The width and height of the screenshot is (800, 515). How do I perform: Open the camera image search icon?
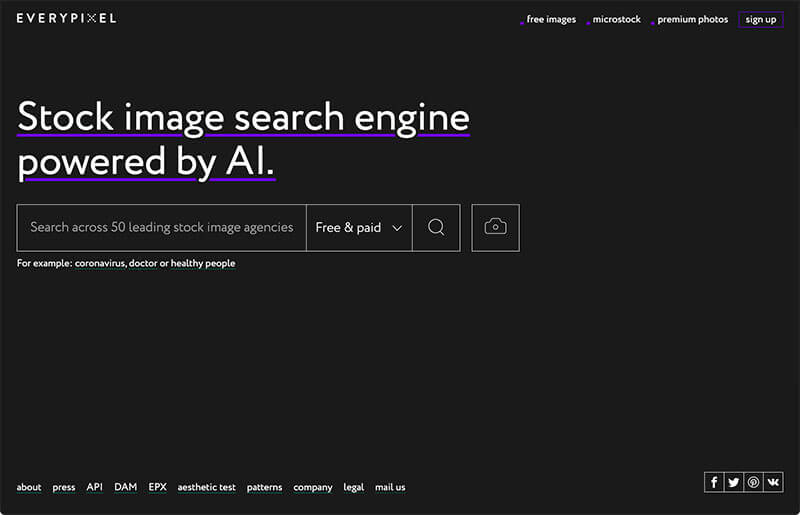tap(495, 228)
